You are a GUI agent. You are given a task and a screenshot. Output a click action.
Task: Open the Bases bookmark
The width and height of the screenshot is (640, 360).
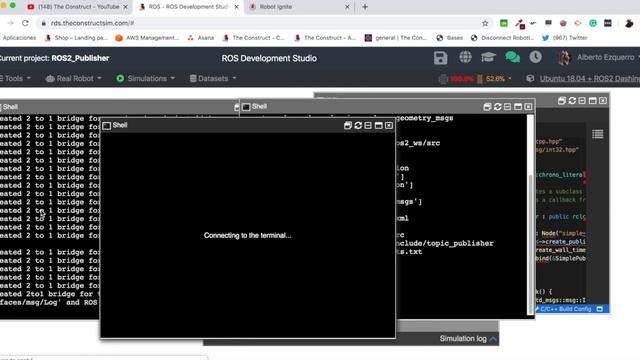[x=449, y=38]
